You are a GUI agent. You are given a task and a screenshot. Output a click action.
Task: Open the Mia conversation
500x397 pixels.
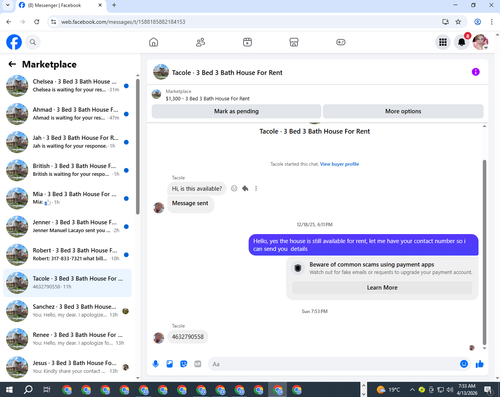pyautogui.click(x=67, y=198)
